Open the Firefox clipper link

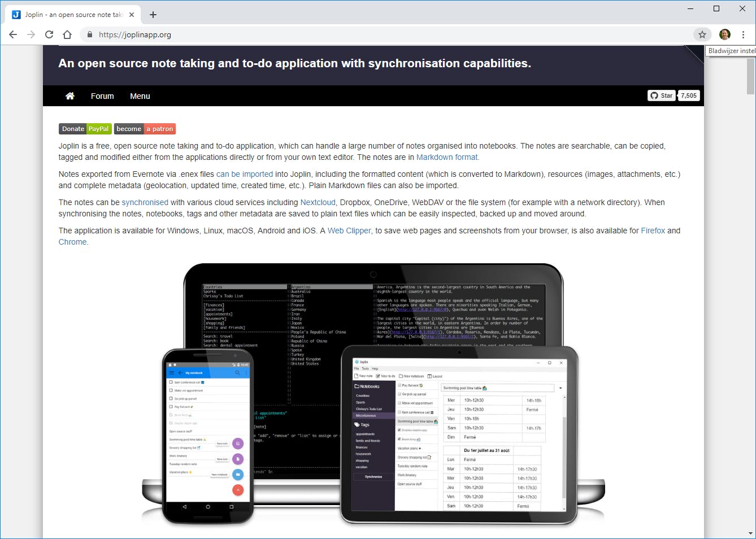tap(653, 231)
